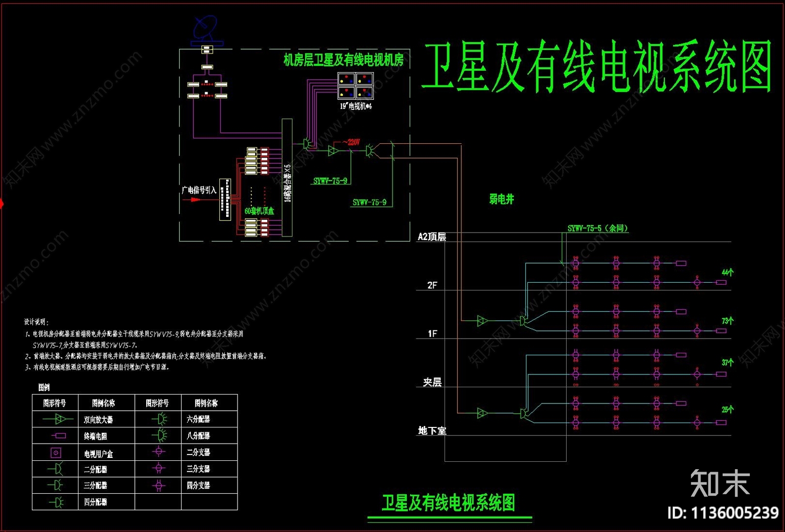Select the ID: 1136005239 text
This screenshot has width=785, height=532.
tap(723, 513)
